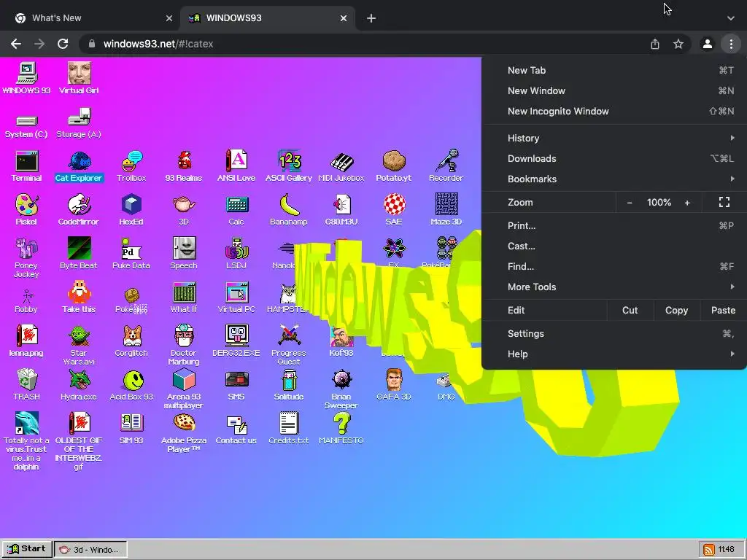Launch the Trollbox chat icon
Image resolution: width=747 pixels, height=560 pixels.
coord(131,166)
